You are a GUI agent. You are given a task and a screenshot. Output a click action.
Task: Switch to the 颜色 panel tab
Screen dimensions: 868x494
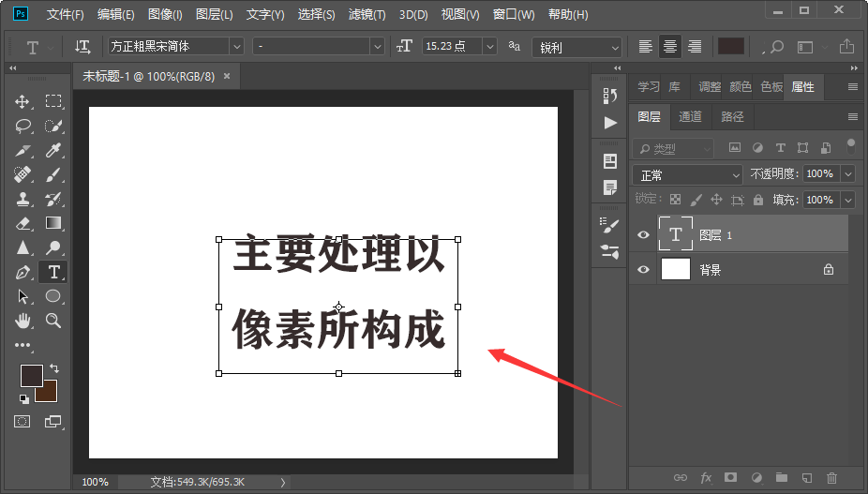tap(741, 87)
